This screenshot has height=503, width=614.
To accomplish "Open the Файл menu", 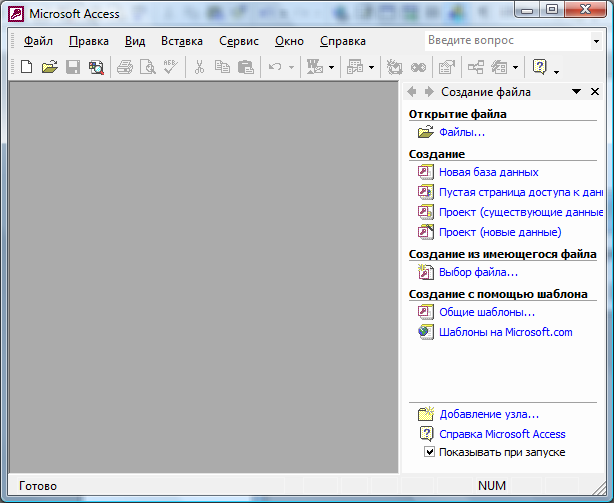I will click(38, 41).
